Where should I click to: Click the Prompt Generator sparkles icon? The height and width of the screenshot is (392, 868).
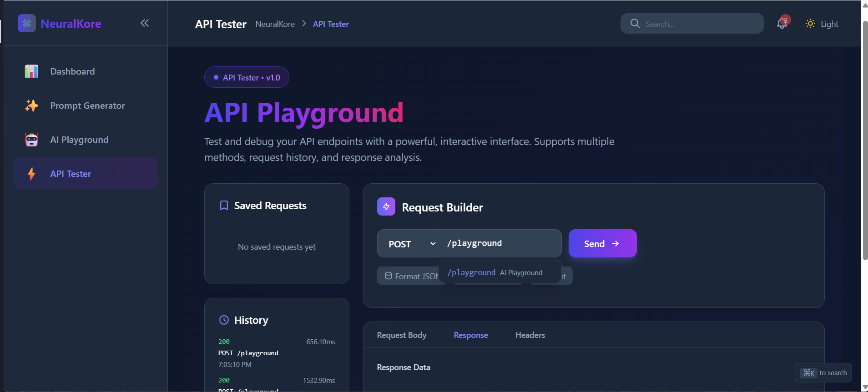pos(31,106)
